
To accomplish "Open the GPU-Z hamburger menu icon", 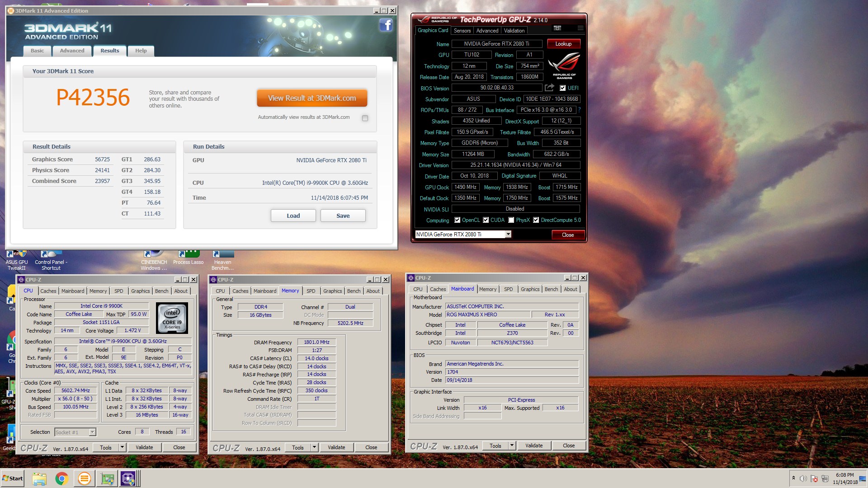I will pos(580,28).
